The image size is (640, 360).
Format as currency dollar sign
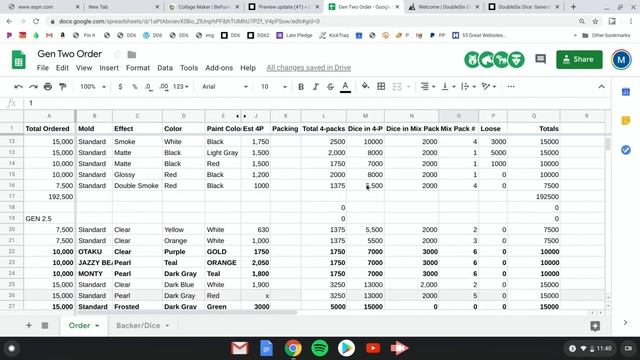point(120,87)
